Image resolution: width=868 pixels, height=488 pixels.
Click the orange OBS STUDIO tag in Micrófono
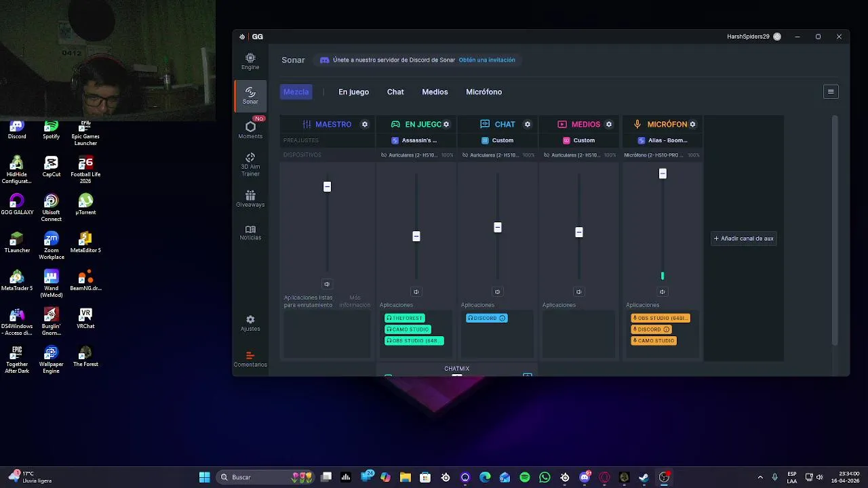pos(660,318)
